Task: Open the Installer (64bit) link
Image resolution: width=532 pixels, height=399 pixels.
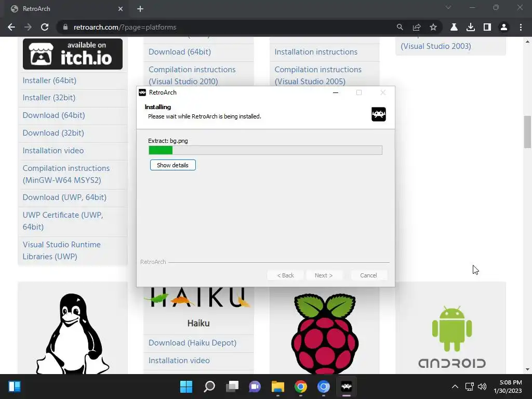Action: point(49,81)
